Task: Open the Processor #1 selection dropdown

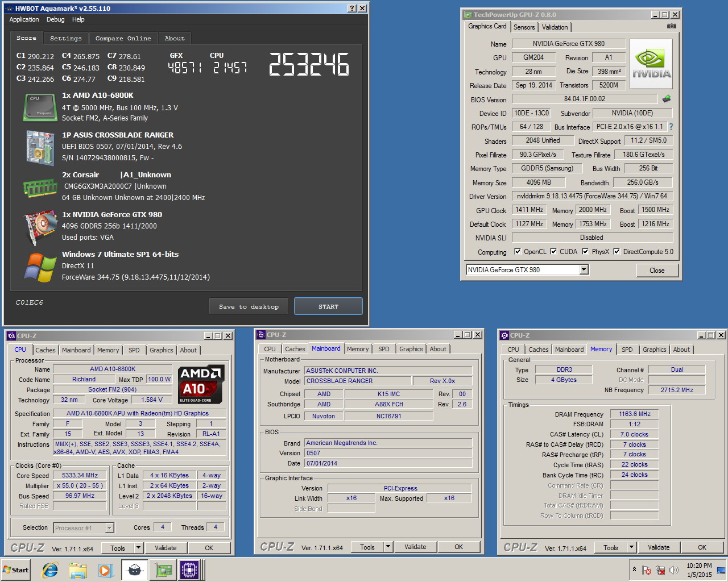Action: [110, 528]
